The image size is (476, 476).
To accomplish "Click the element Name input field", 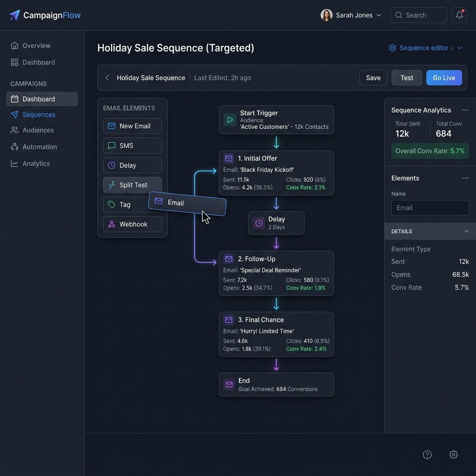I will [430, 208].
